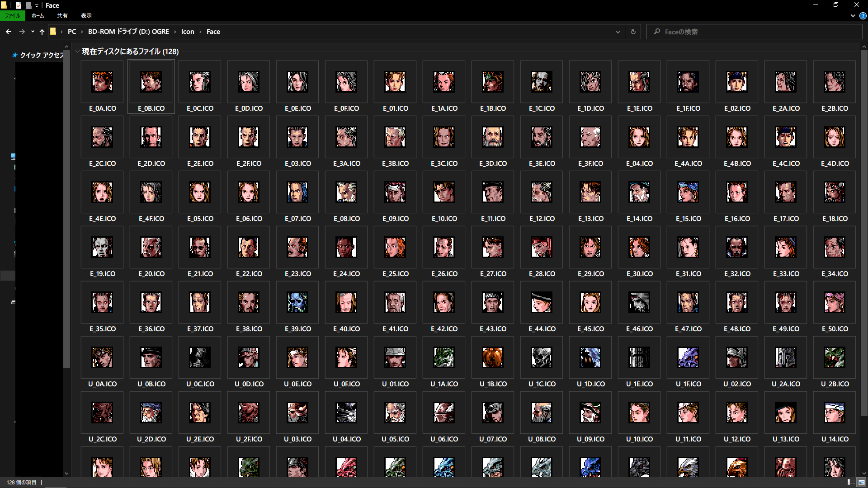Select the U_1A.ICO green lizard icon
The image size is (868, 488).
(x=444, y=358)
